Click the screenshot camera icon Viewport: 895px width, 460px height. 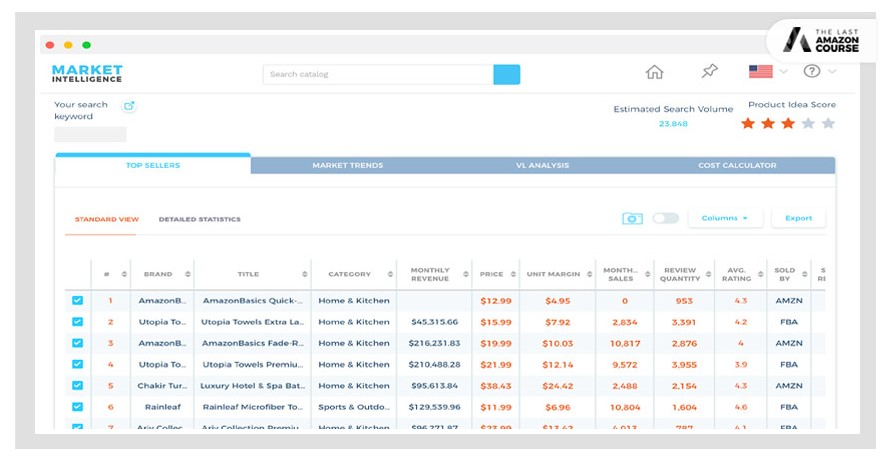point(632,219)
